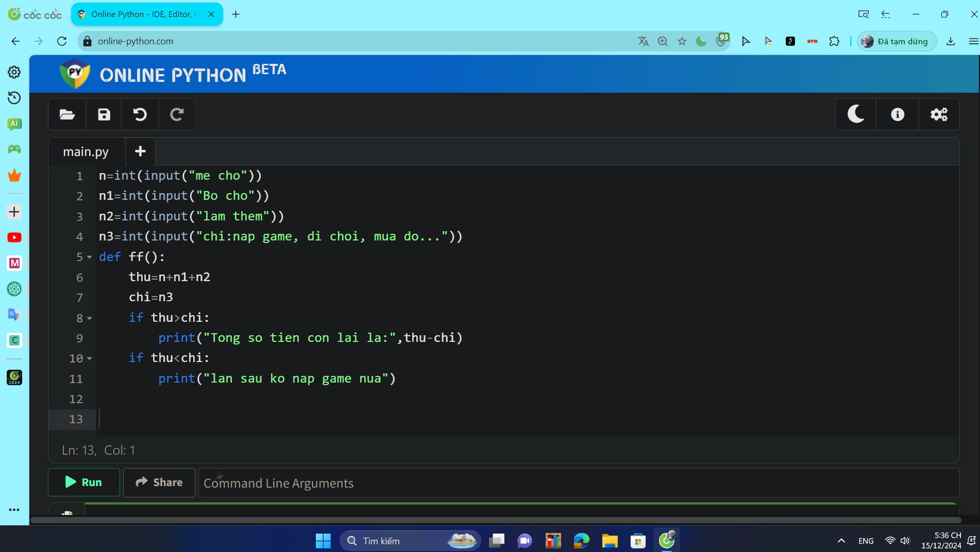Open the tab search icon in title bar
The height and width of the screenshot is (552, 980).
click(863, 14)
